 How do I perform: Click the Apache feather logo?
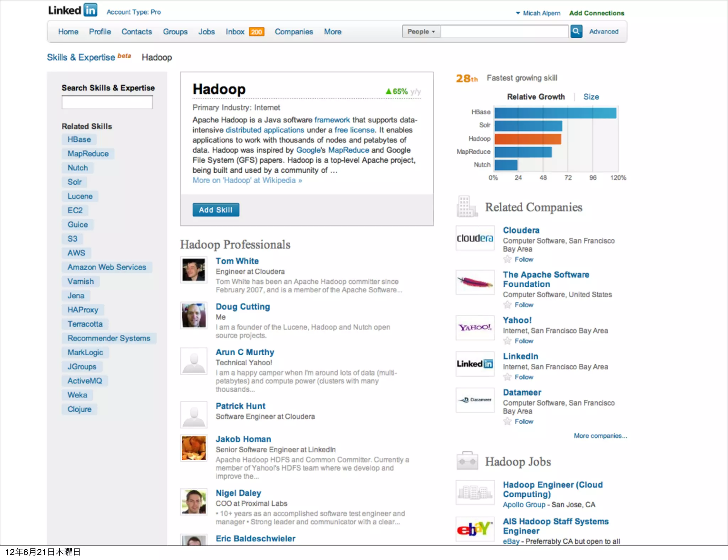point(475,282)
